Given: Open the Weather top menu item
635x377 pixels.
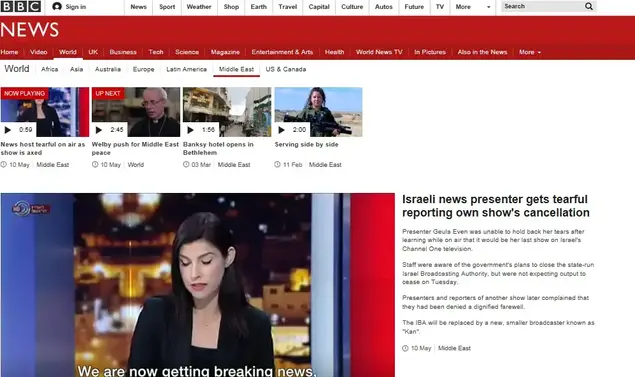Looking at the screenshot, I should pyautogui.click(x=199, y=7).
